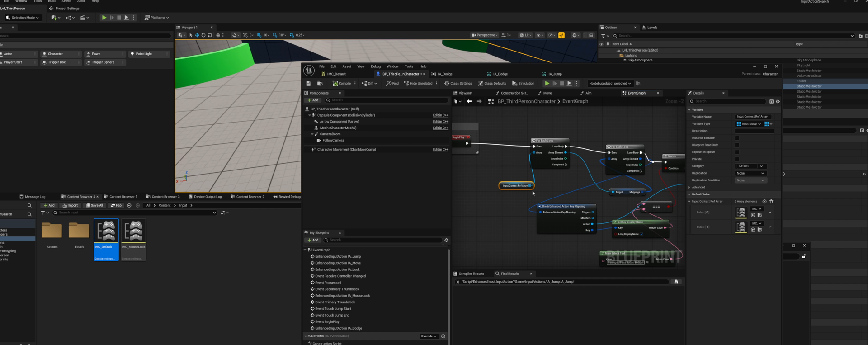Click the green Play button in blueprint editor
The width and height of the screenshot is (868, 345).
tap(547, 83)
